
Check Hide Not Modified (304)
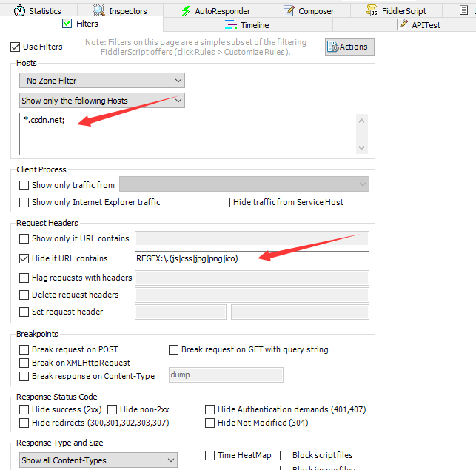pyautogui.click(x=209, y=423)
